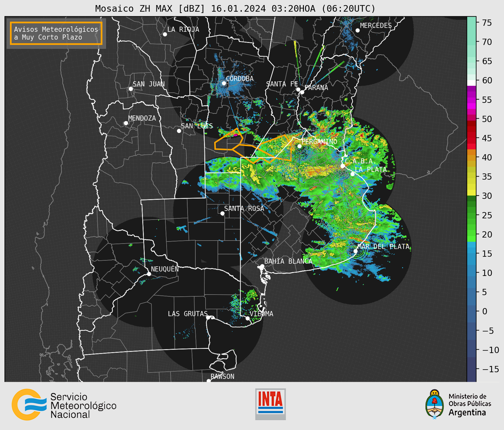Click the orange warning polygon near San Luis

click(229, 139)
